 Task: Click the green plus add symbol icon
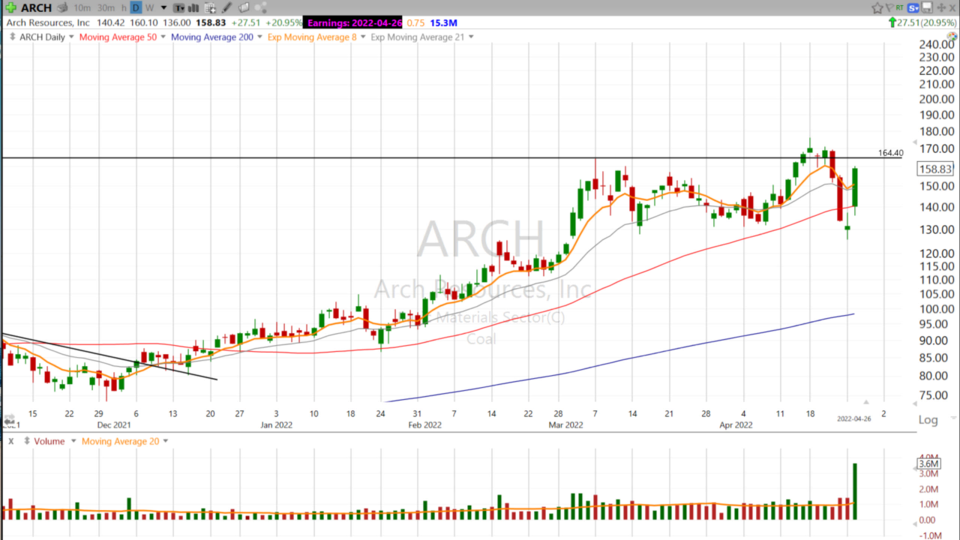tap(10, 8)
